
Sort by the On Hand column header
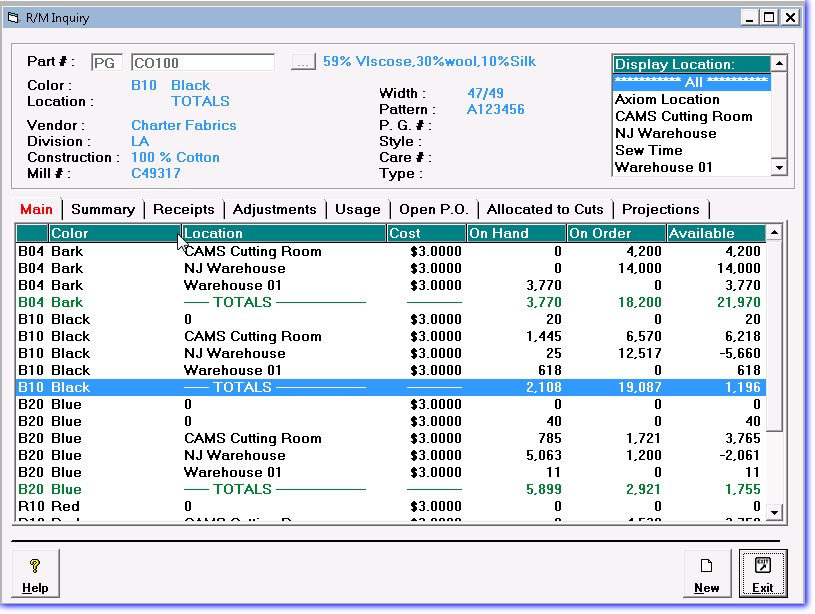tap(515, 233)
